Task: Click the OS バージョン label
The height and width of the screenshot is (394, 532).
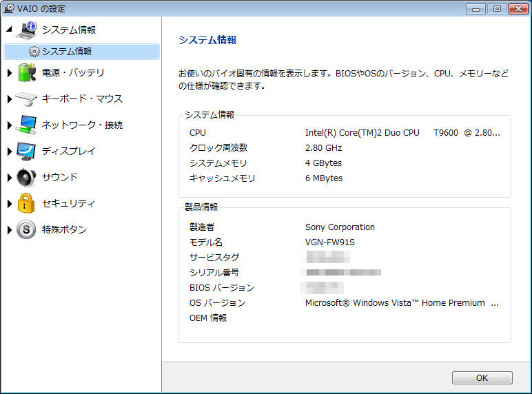Action: [x=218, y=303]
